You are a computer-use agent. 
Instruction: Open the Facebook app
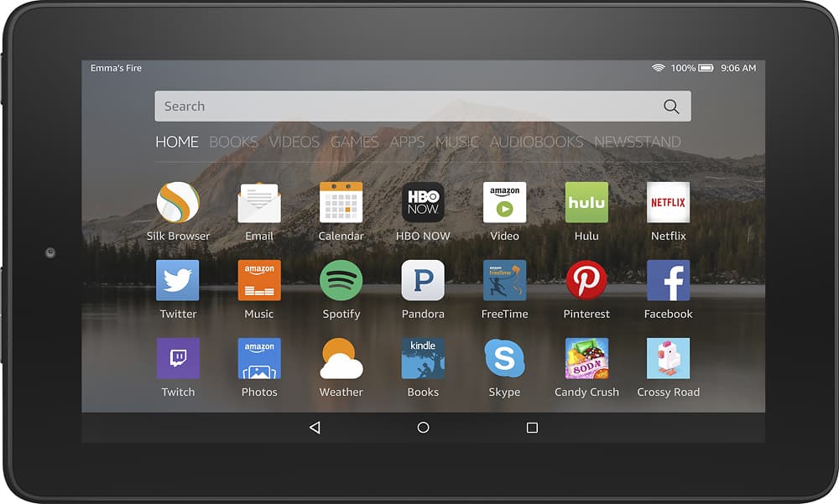point(669,280)
